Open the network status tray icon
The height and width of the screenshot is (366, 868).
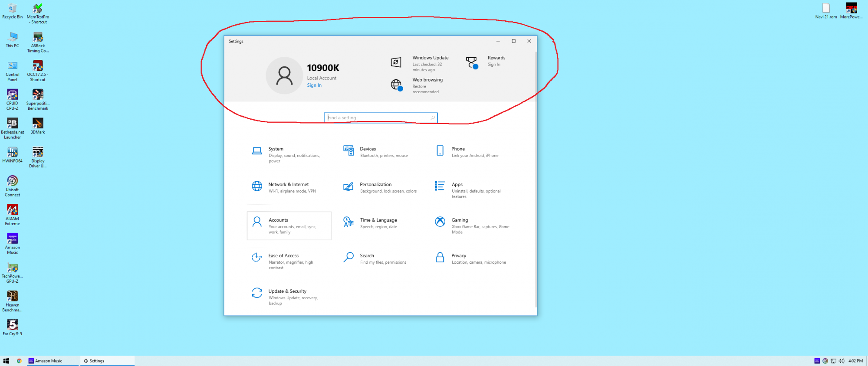[833, 361]
